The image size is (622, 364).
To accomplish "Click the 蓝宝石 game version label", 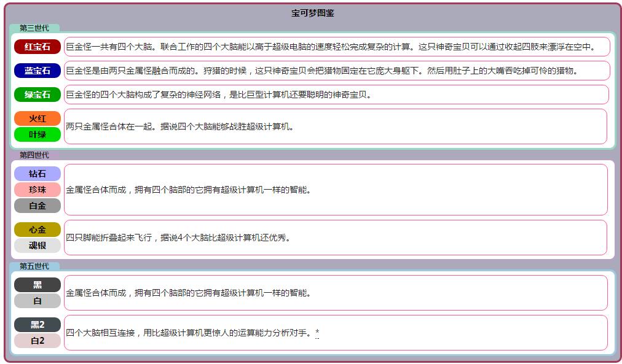I will coord(37,71).
